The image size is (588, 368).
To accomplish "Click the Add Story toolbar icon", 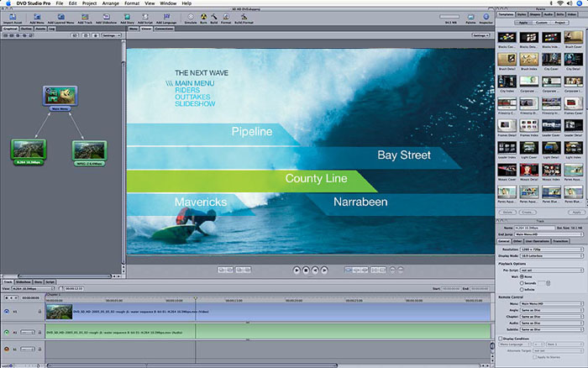I will coord(127,17).
